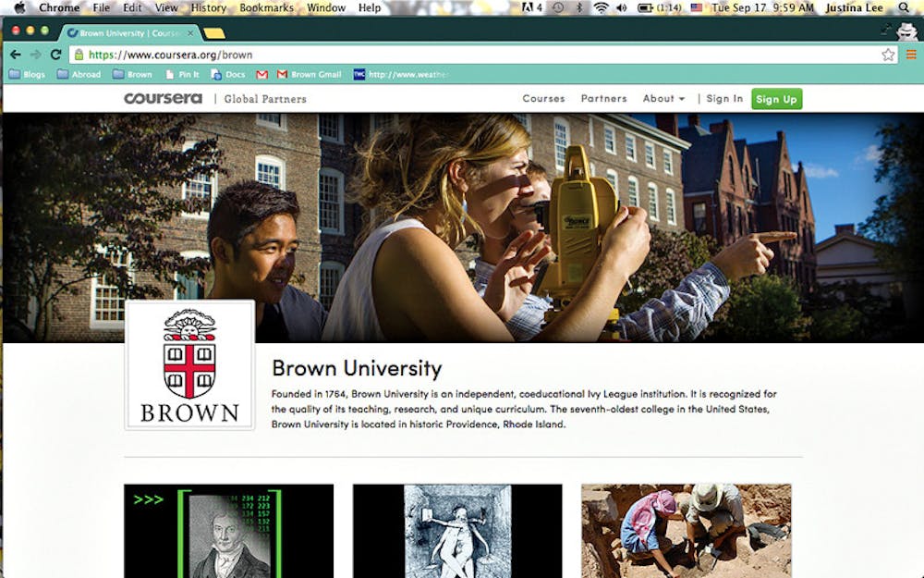Select the Brown University | Coursera tab

129,33
